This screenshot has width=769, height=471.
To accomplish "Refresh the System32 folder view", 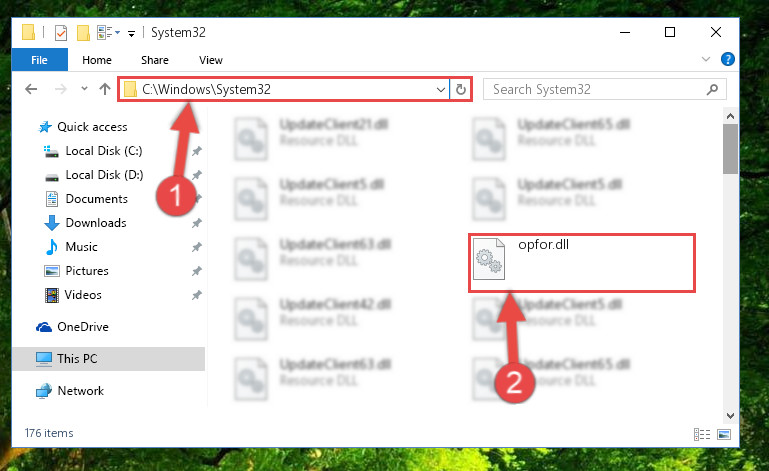I will coord(461,89).
